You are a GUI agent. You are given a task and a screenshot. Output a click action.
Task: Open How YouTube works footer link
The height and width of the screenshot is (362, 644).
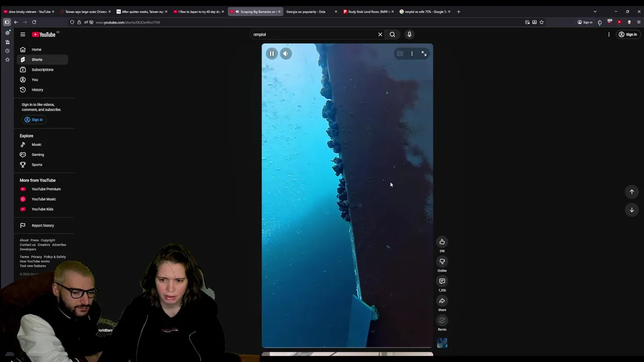[35, 261]
